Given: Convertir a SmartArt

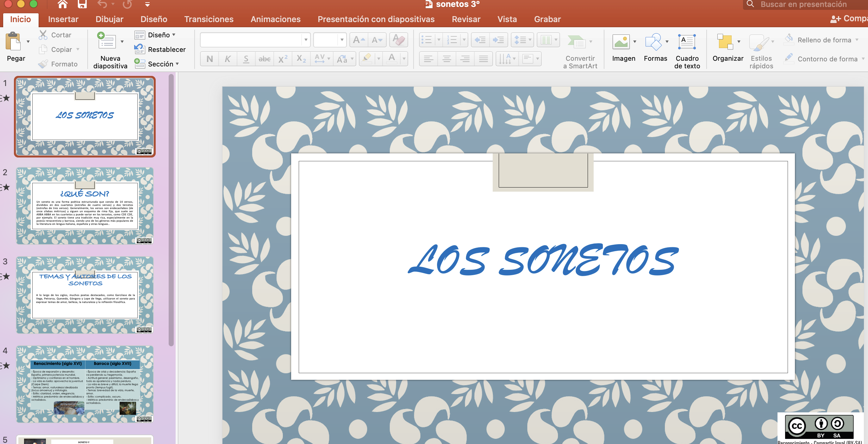Looking at the screenshot, I should 580,51.
